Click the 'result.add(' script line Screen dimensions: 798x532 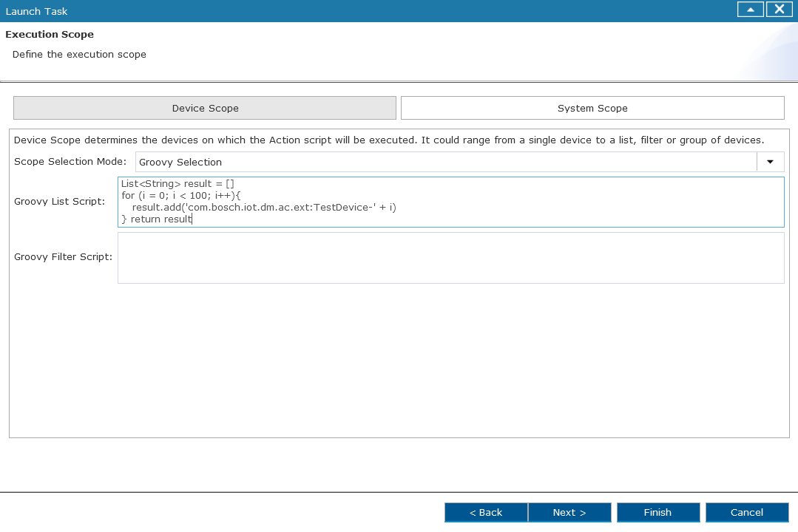pyautogui.click(x=264, y=207)
